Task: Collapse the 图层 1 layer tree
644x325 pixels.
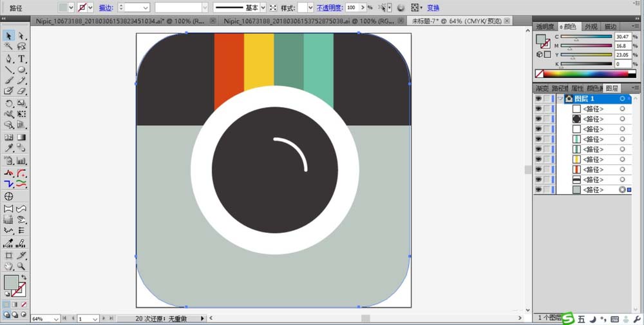Action: [x=560, y=99]
